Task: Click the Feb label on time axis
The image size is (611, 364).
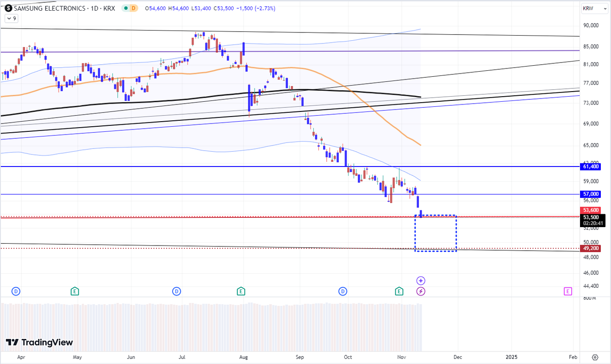Action: pos(573,357)
